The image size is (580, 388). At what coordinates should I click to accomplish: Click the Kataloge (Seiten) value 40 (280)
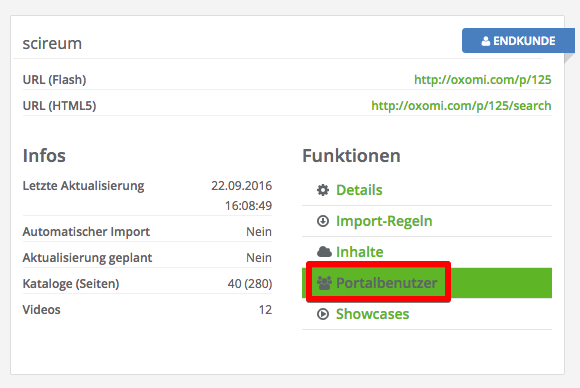(x=250, y=284)
